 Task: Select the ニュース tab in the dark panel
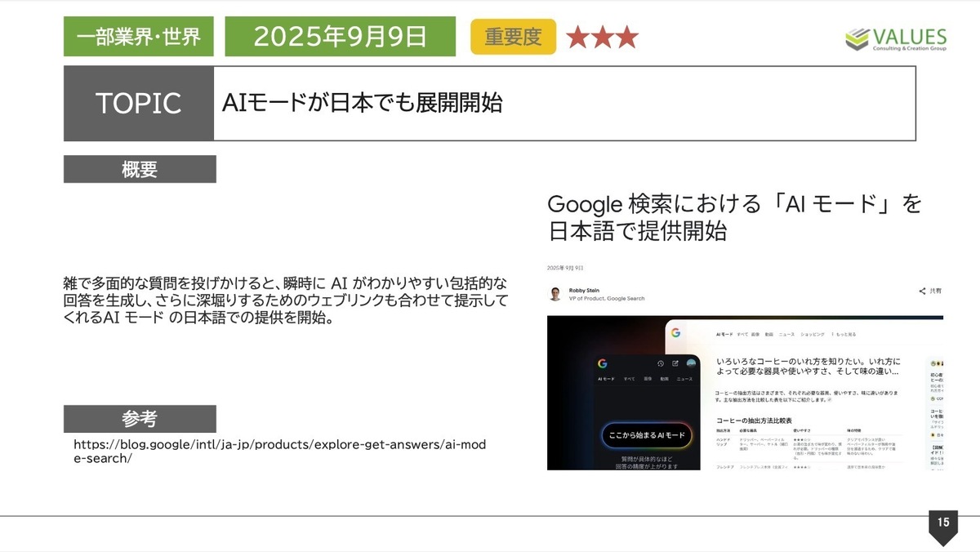684,380
